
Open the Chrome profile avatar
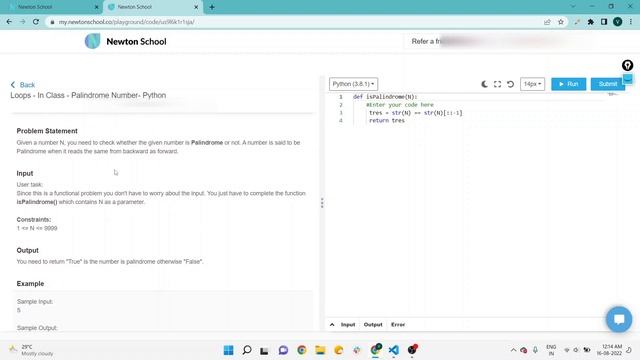pos(618,22)
